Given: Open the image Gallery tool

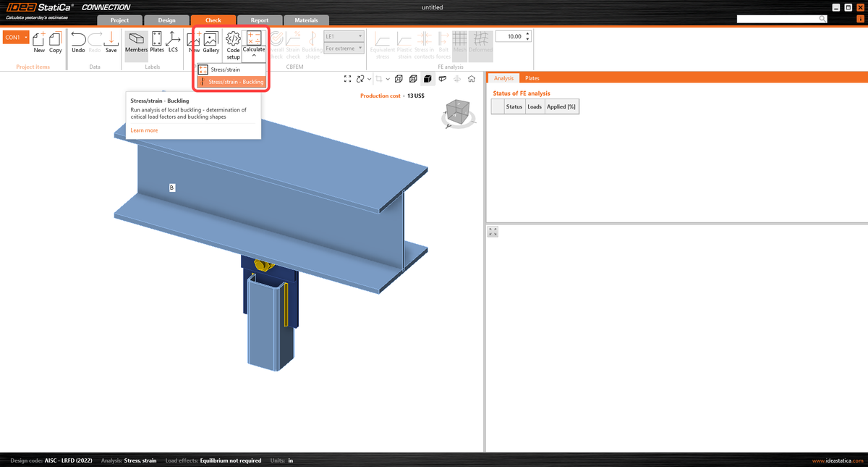Looking at the screenshot, I should click(210, 45).
